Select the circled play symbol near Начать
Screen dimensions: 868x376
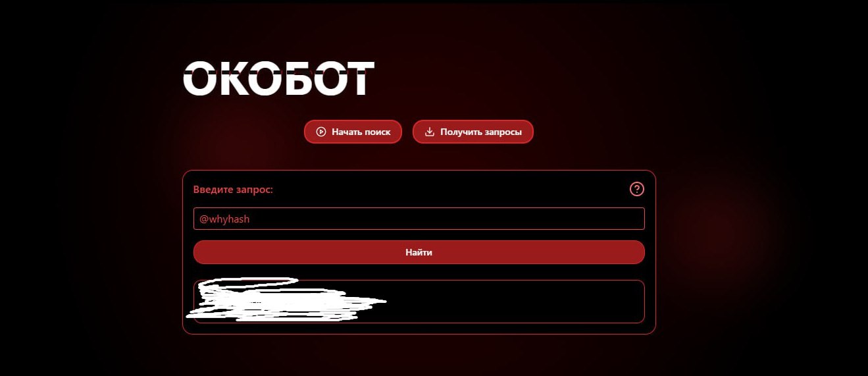tap(321, 132)
